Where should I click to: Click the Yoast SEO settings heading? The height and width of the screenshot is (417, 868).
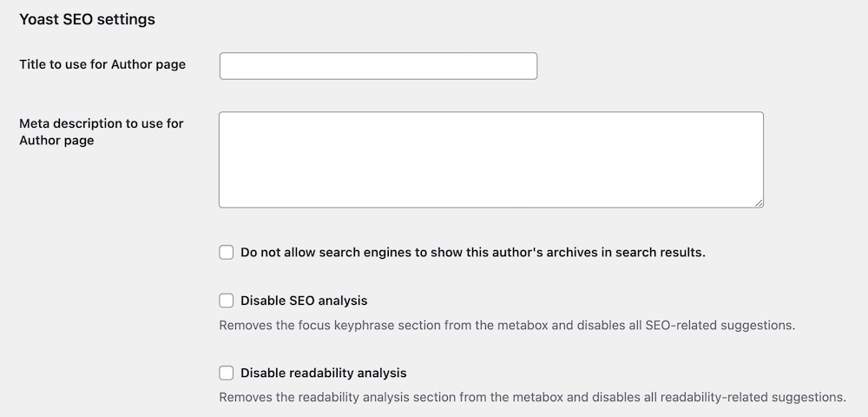tap(87, 19)
